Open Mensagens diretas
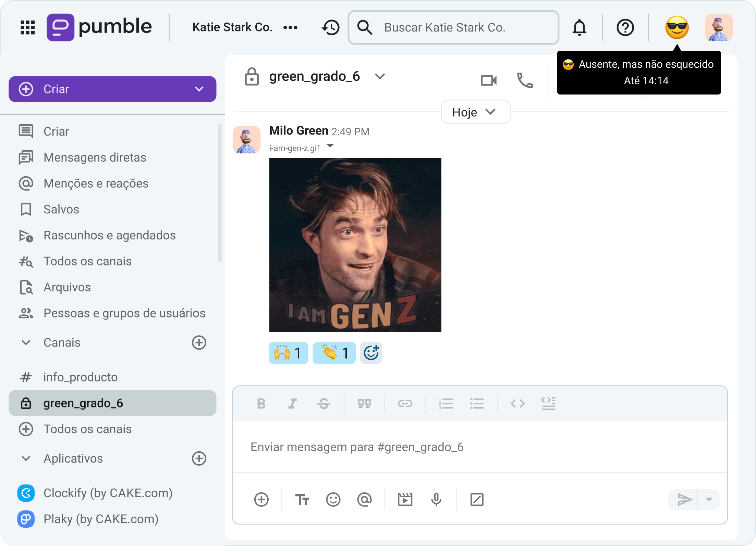756x552 pixels. pyautogui.click(x=112, y=158)
